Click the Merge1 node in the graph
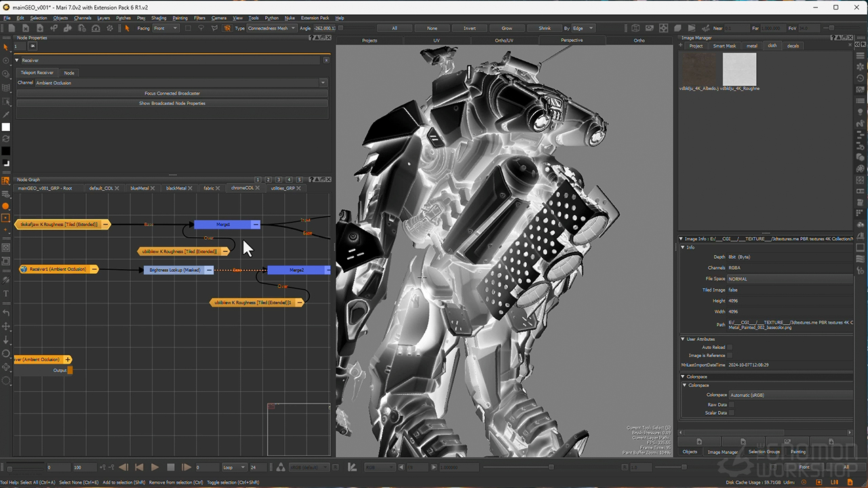Screen dimensions: 868x488 223,224
